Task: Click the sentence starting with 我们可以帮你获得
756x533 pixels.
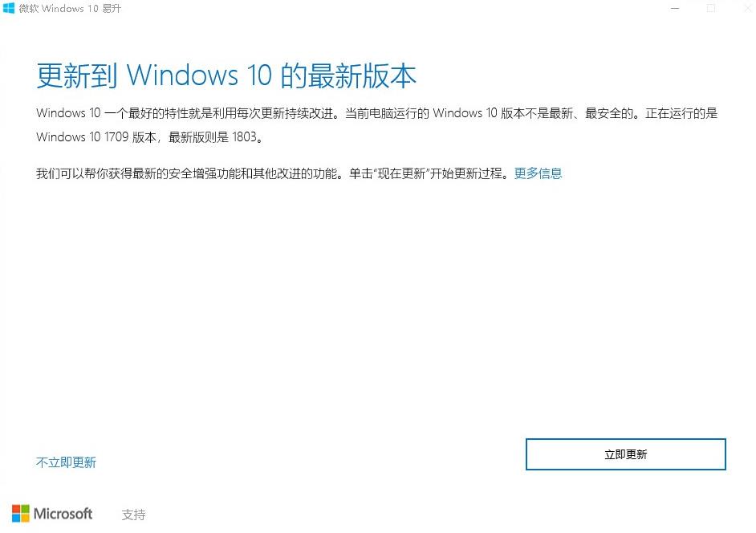Action: 274,173
